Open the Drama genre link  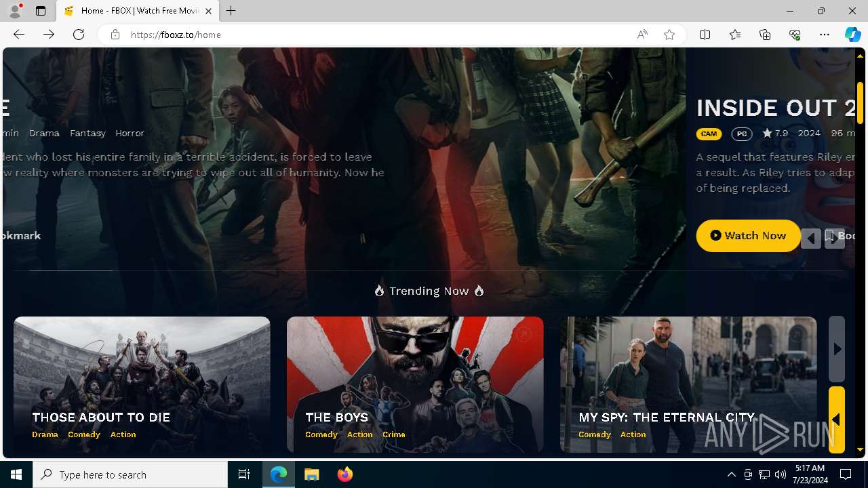coord(44,133)
